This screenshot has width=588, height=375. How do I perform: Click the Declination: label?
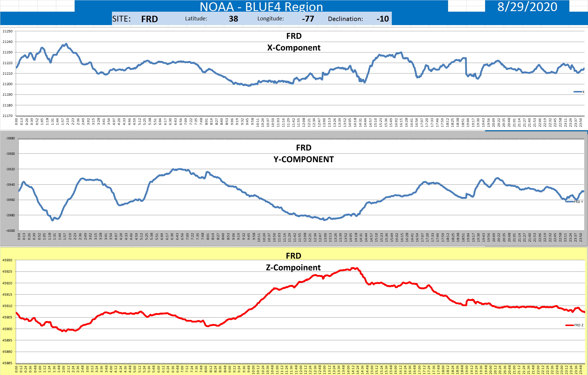pyautogui.click(x=345, y=19)
